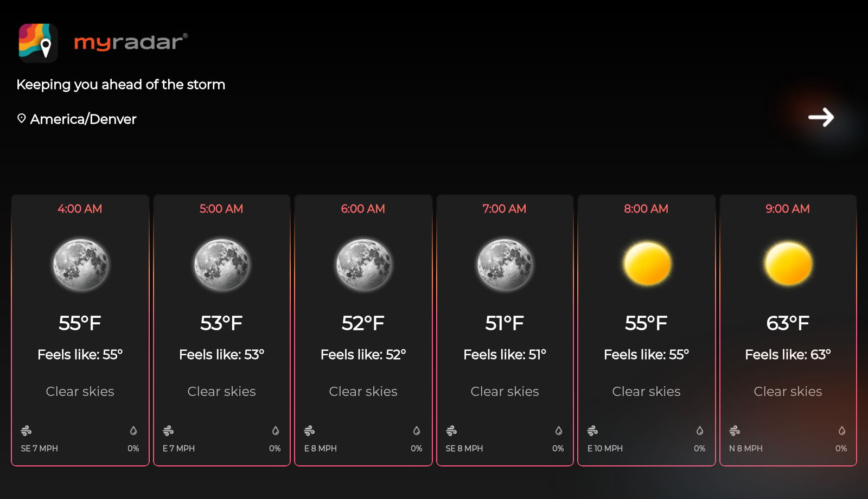Click the moon icon in the 6:00 AM card

coord(363,264)
